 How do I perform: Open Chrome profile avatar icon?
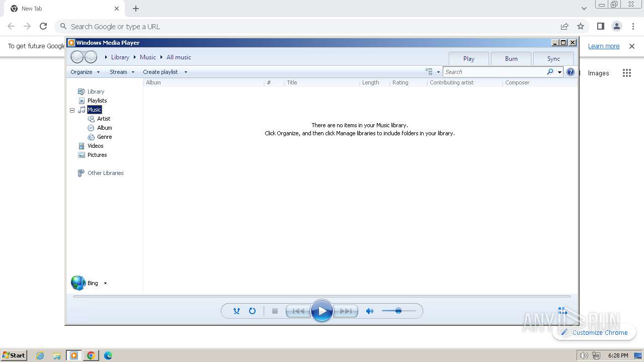coord(617,26)
